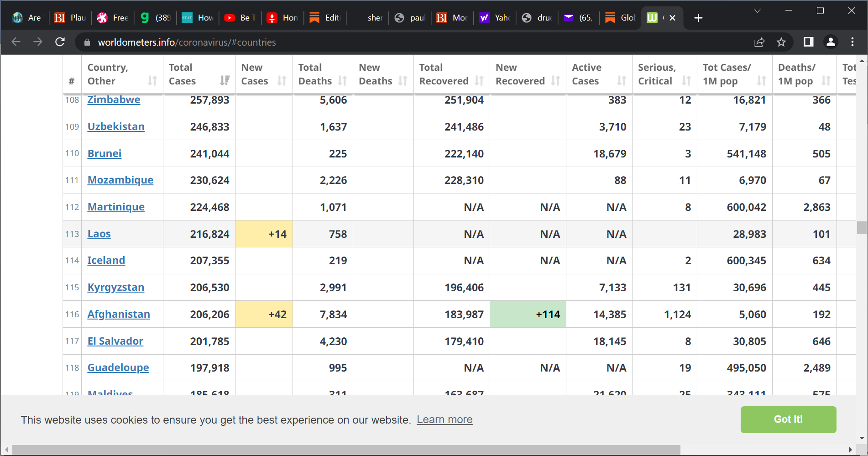Viewport: 868px width, 456px height.
Task: Open the Mozambique country link
Action: click(120, 180)
